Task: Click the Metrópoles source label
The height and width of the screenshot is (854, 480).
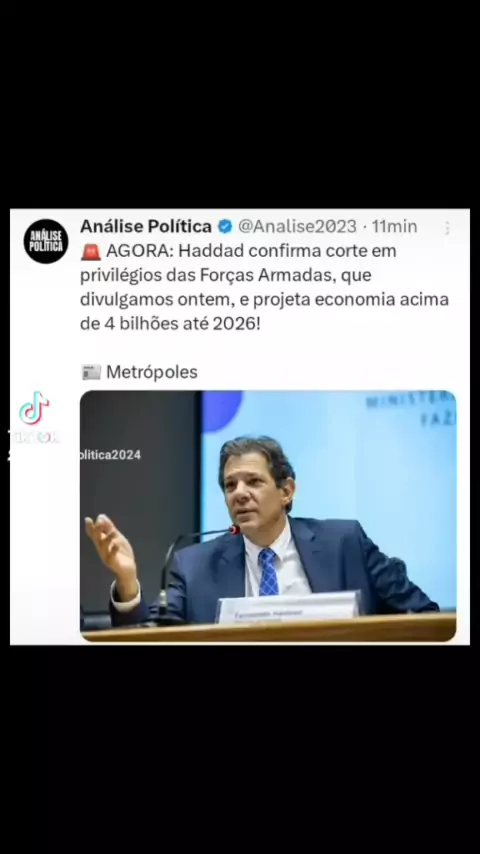Action: pos(151,373)
